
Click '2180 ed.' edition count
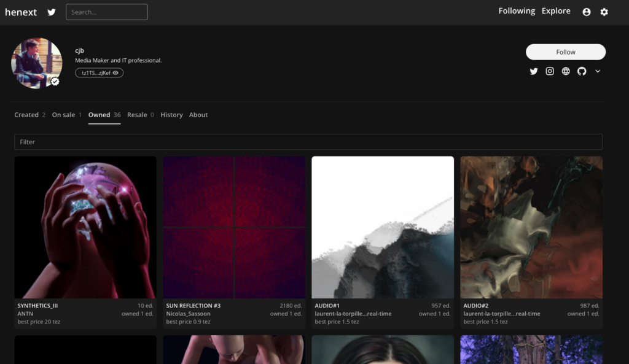point(291,306)
